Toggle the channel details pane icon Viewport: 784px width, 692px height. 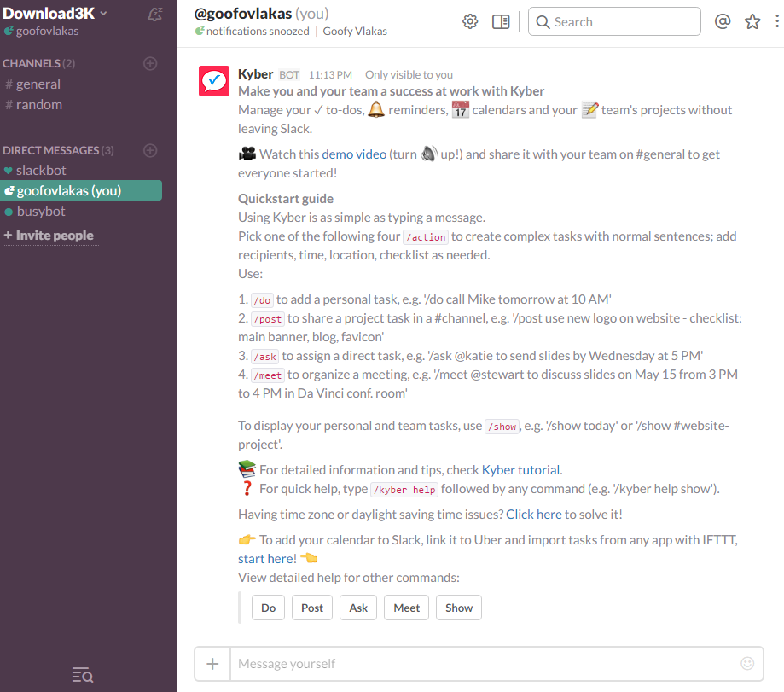pyautogui.click(x=501, y=21)
